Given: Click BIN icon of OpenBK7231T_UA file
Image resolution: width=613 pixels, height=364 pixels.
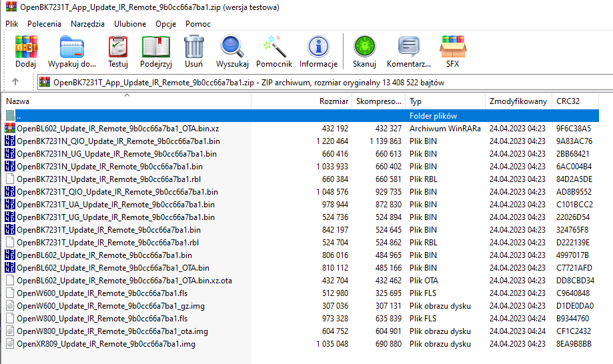Looking at the screenshot, I should [x=10, y=205].
